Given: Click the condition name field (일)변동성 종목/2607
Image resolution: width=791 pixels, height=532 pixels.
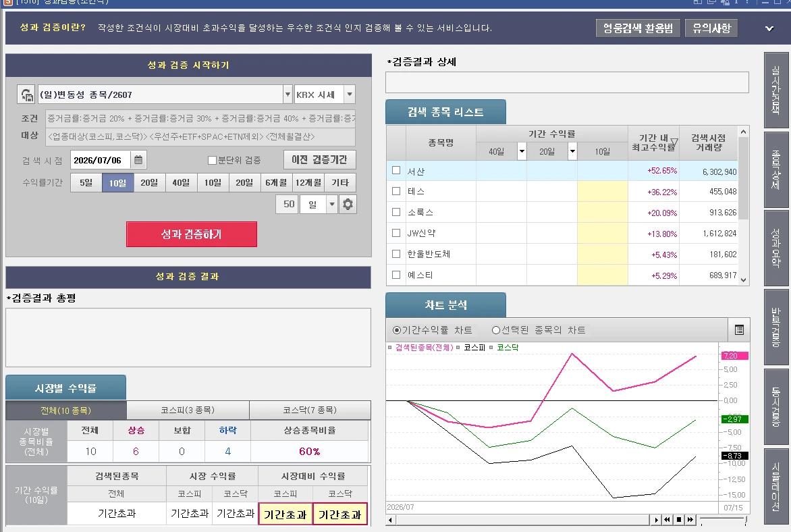Looking at the screenshot, I should (161, 95).
